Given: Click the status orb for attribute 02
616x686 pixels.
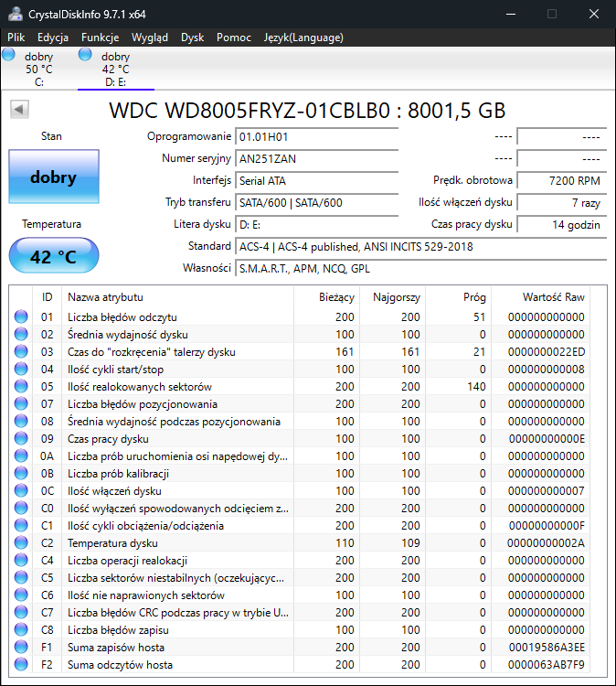Looking at the screenshot, I should pos(21,334).
